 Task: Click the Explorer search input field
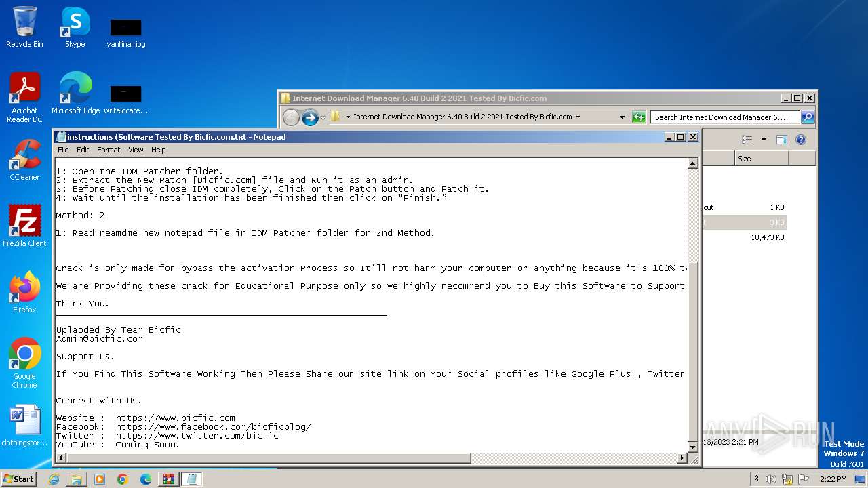point(725,117)
